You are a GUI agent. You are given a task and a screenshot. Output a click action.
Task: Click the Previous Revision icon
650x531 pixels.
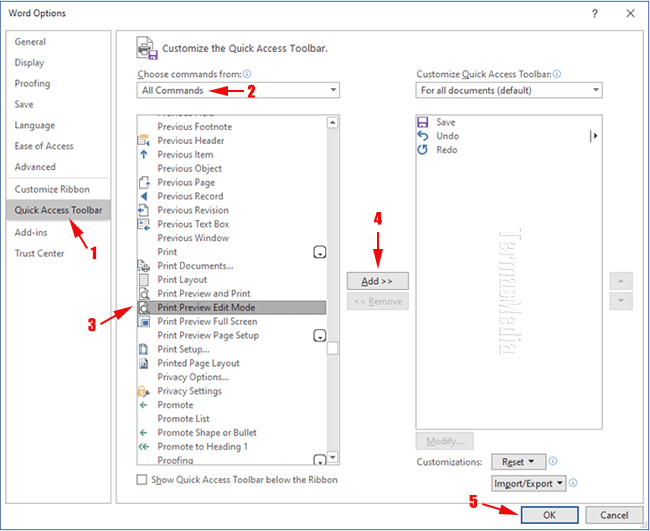[143, 210]
